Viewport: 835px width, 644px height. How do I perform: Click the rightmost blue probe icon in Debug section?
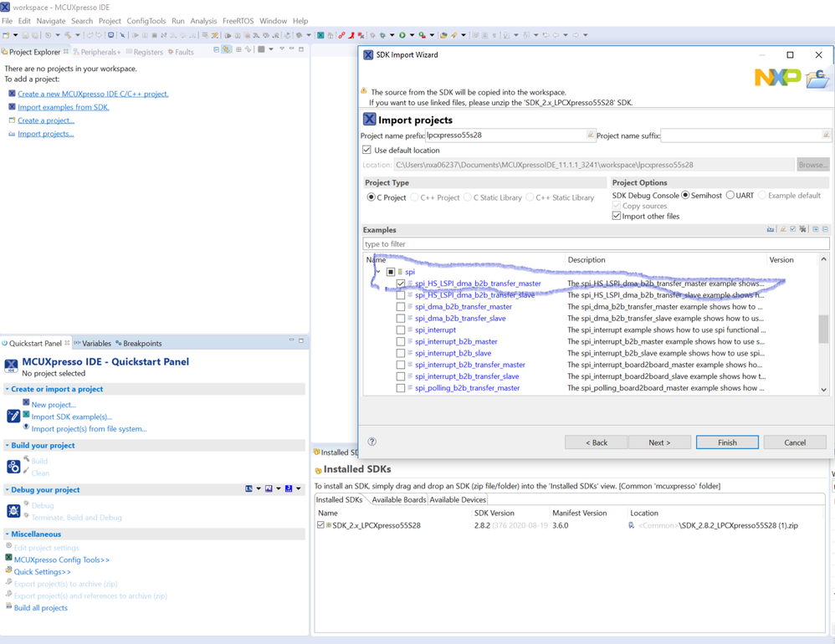pyautogui.click(x=289, y=488)
